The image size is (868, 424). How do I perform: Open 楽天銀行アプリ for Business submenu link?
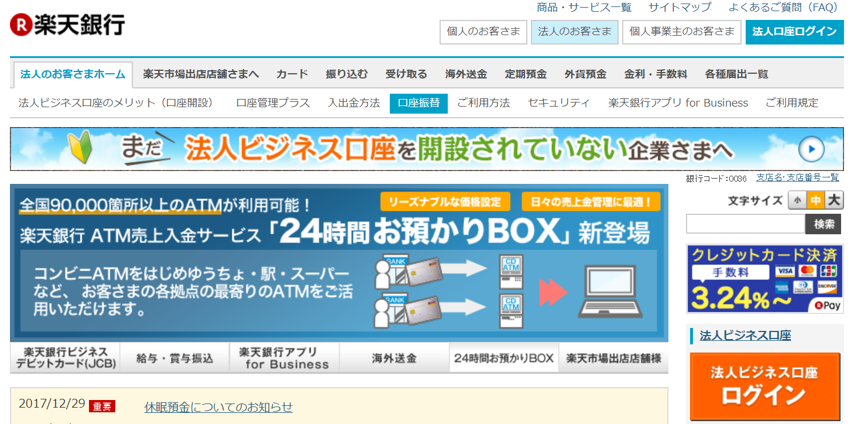coord(678,103)
